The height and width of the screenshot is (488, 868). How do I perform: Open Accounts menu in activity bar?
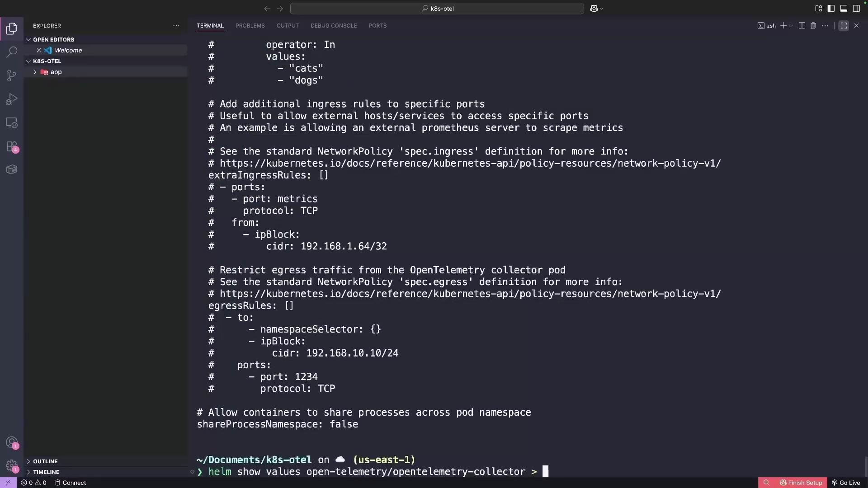(12, 442)
